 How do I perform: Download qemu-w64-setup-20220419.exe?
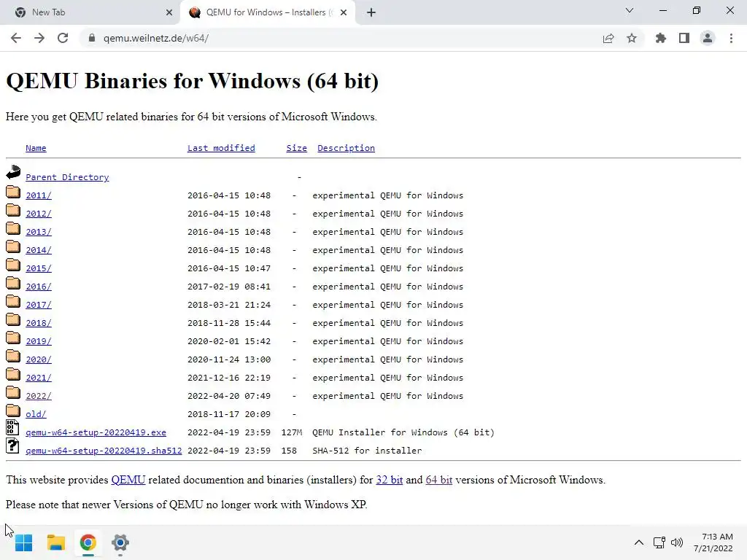point(96,432)
